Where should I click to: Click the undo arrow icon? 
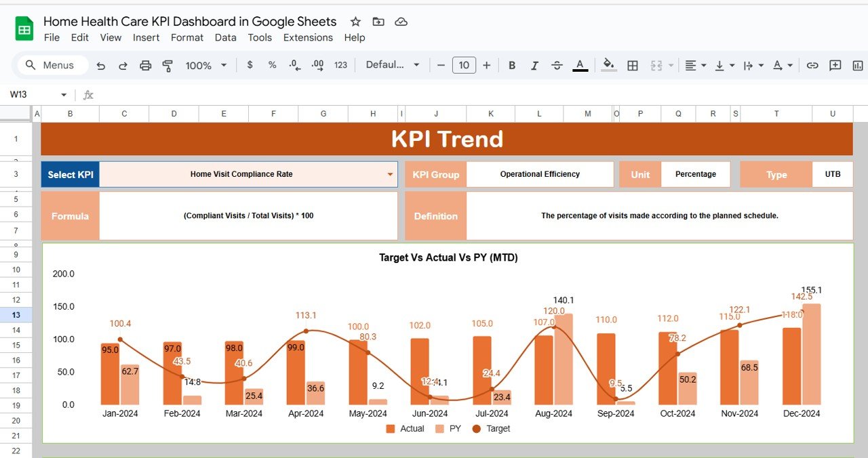101,66
